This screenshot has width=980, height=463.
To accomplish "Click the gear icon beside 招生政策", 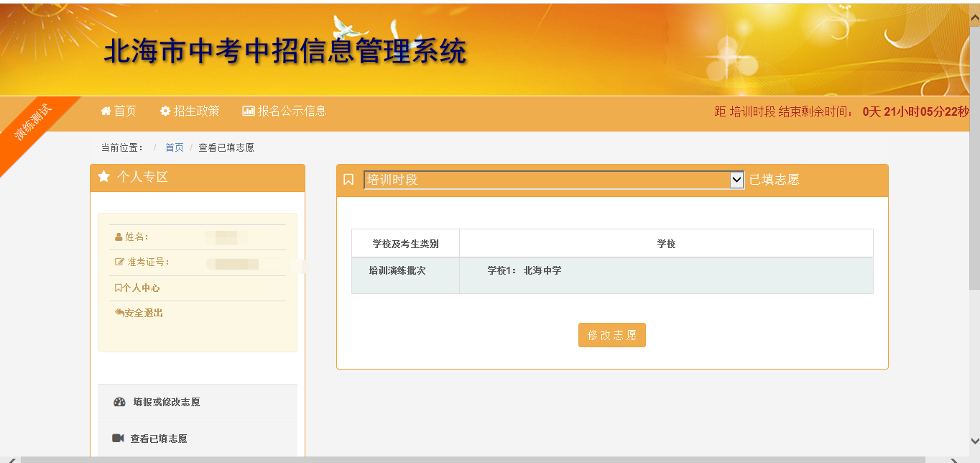I will point(165,111).
